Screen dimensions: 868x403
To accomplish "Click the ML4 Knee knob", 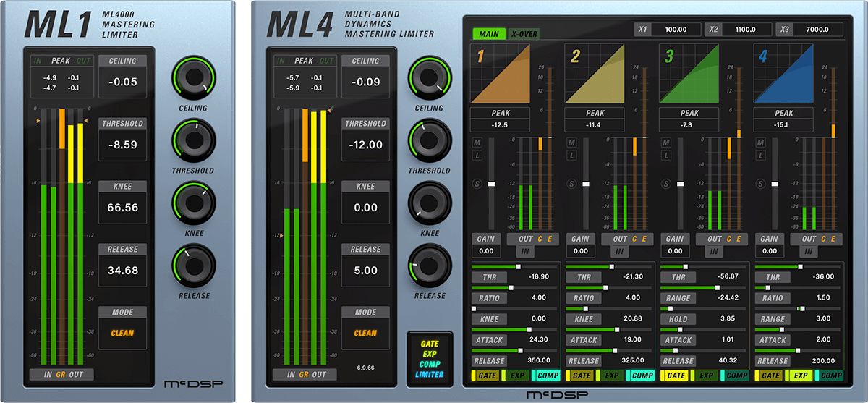I will 430,203.
